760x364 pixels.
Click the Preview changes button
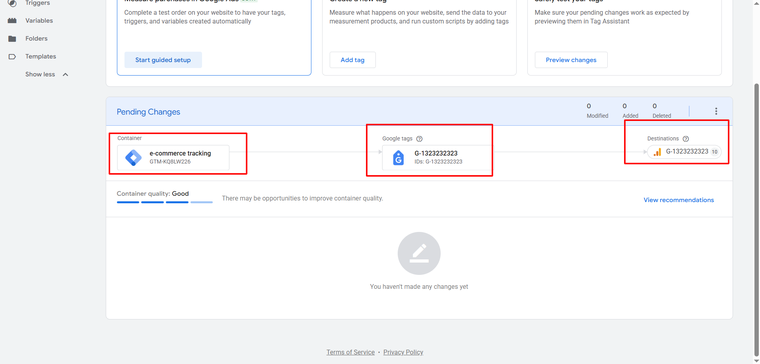click(x=571, y=60)
